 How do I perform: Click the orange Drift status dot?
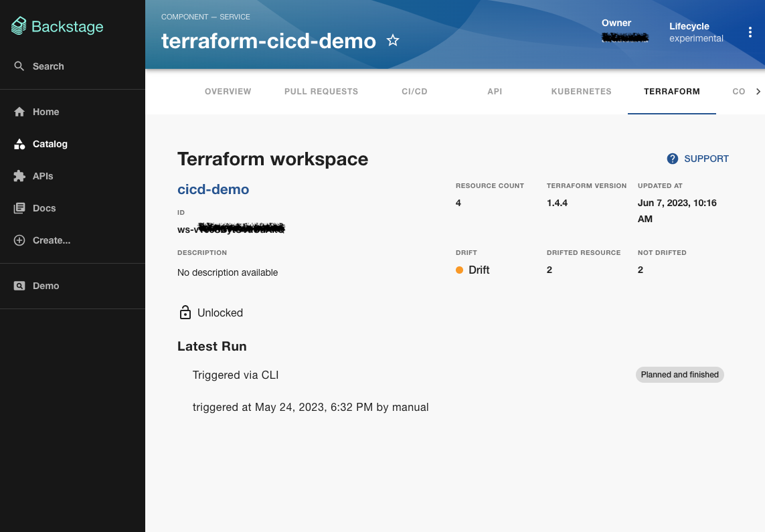(x=459, y=270)
